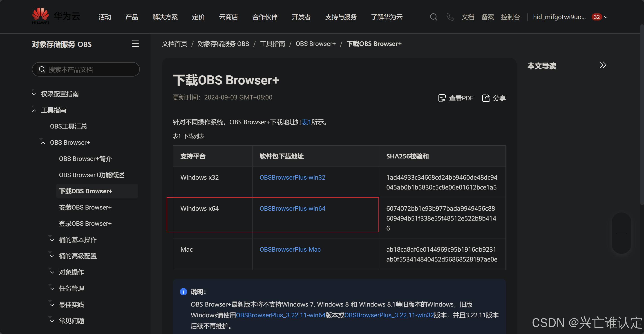Click the 对象存储服务 OBS sidebar title
This screenshot has width=644, height=334.
pos(62,44)
